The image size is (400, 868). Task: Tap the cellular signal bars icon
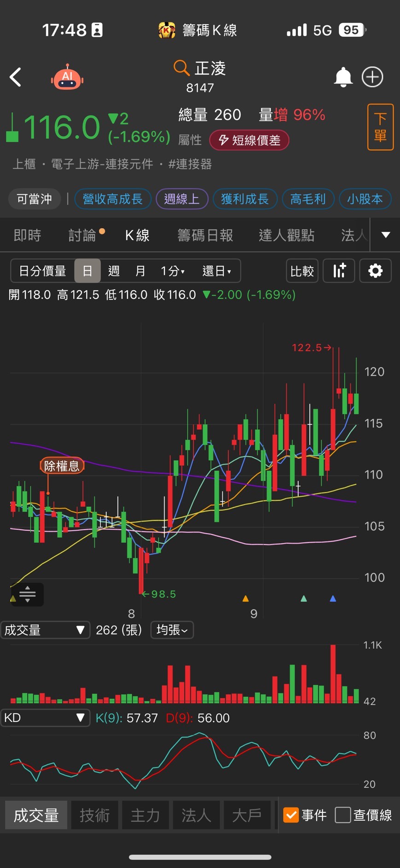296,30
